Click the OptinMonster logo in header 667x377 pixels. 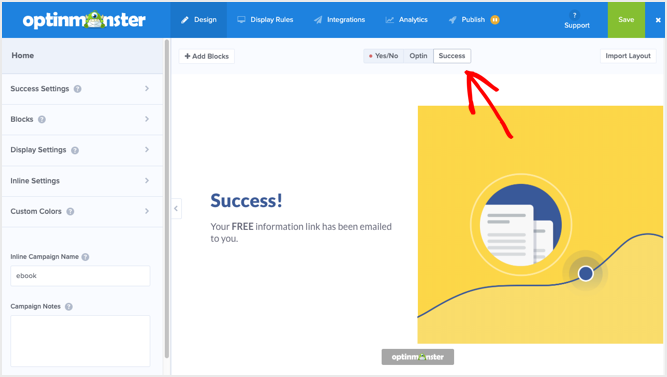(84, 20)
